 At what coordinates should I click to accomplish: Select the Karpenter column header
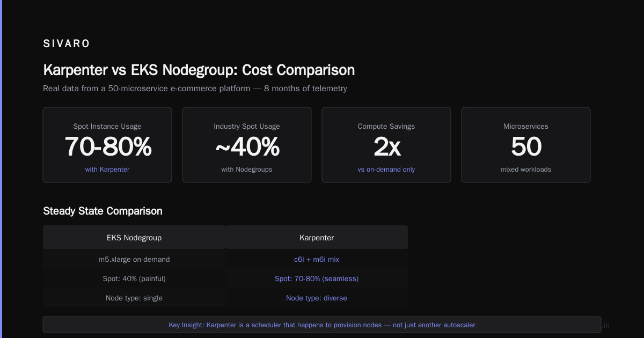[317, 237]
